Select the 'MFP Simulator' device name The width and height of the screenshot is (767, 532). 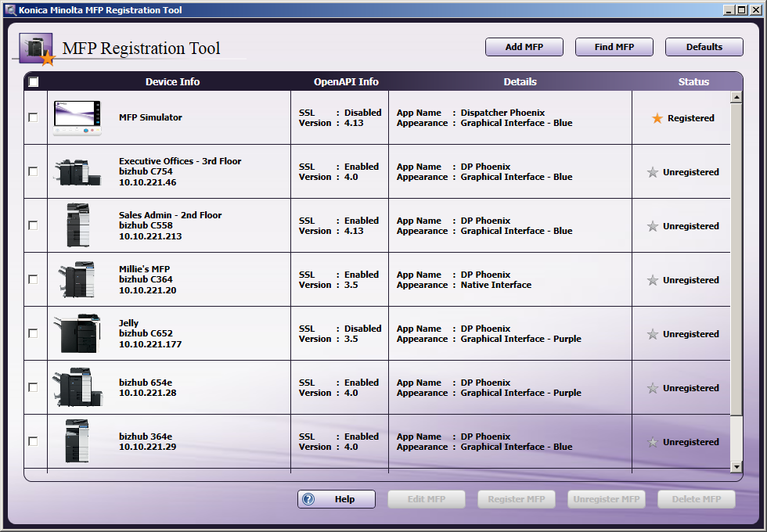(150, 117)
